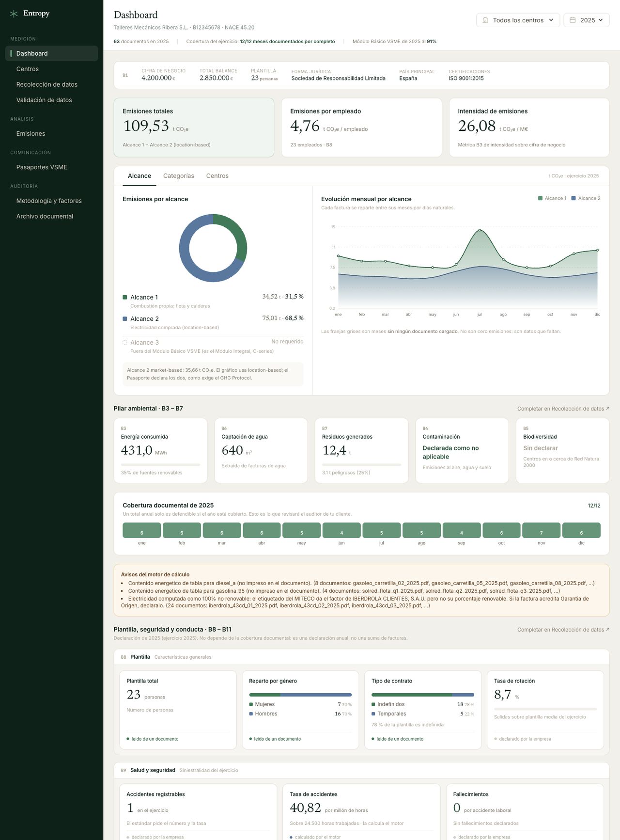620x840 pixels.
Task: Click the Mujeres legend square
Action: (x=251, y=704)
